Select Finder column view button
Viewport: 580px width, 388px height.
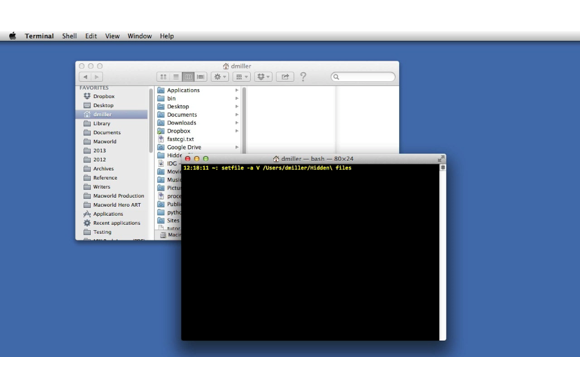188,77
